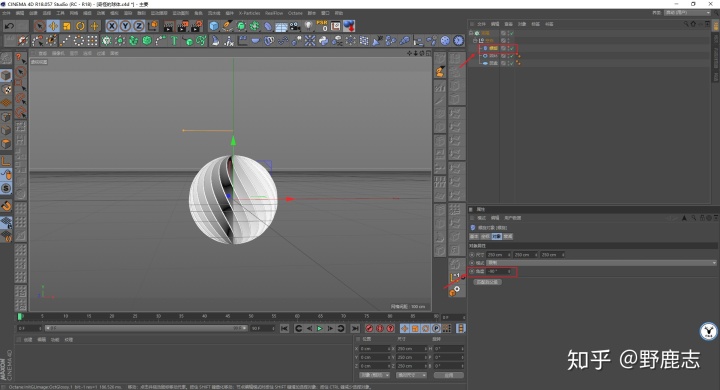Click the Python snake icon
The image size is (720, 390).
click(323, 41)
